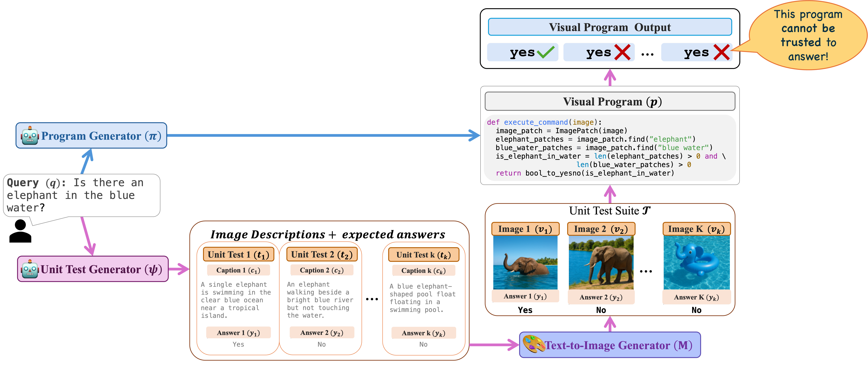The height and width of the screenshot is (376, 868).
Task: Click Answer K (yk) label under Image K
Action: 696,297
